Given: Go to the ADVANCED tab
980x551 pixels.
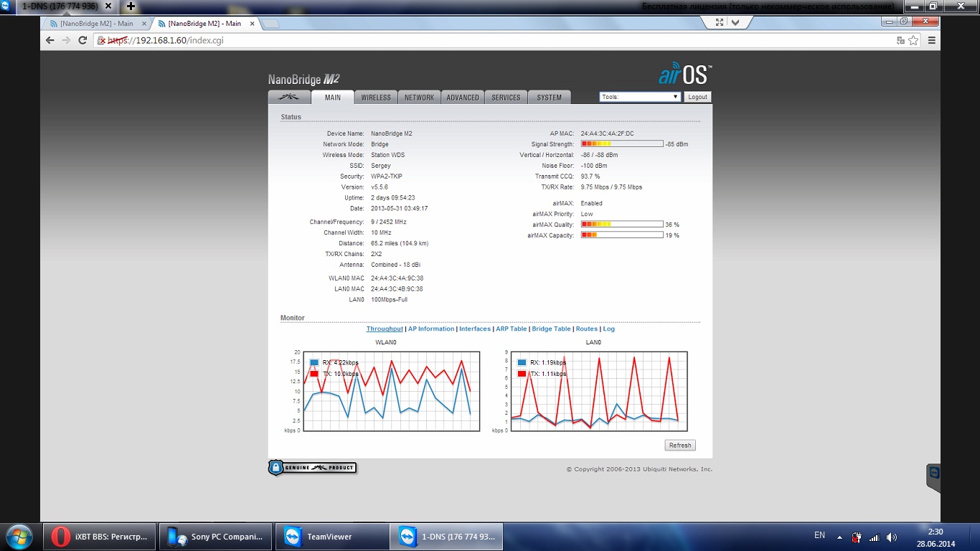Looking at the screenshot, I should click(x=463, y=98).
